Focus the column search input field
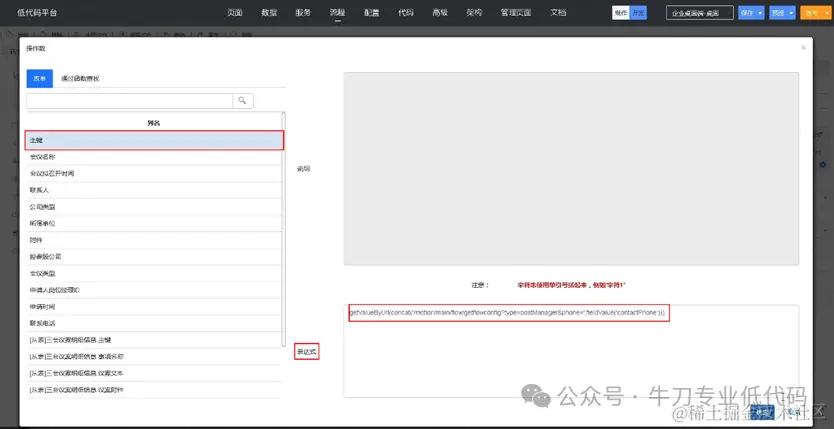The width and height of the screenshot is (834, 429). click(129, 100)
